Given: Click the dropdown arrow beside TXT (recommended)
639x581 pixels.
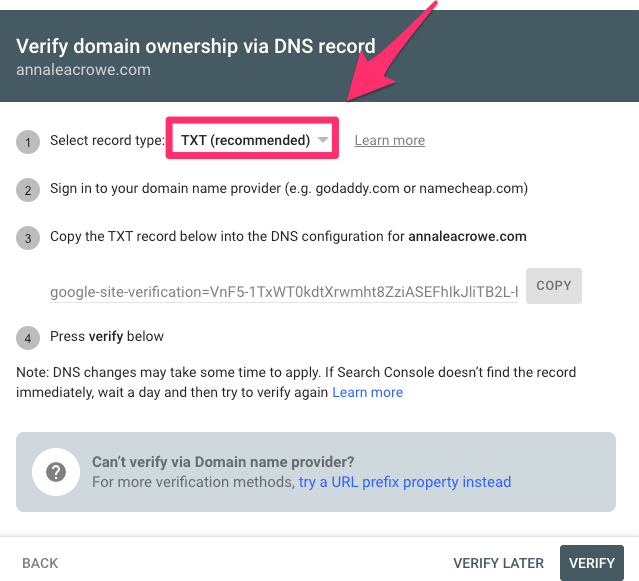Looking at the screenshot, I should 323,140.
